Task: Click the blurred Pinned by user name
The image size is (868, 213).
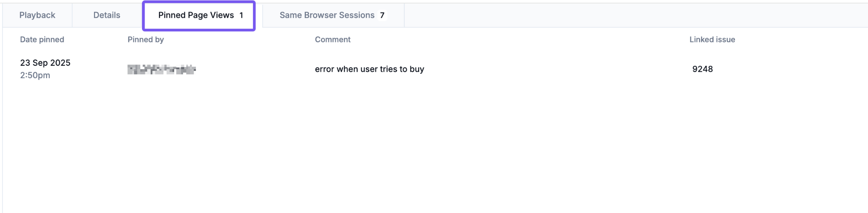Action: pyautogui.click(x=161, y=69)
